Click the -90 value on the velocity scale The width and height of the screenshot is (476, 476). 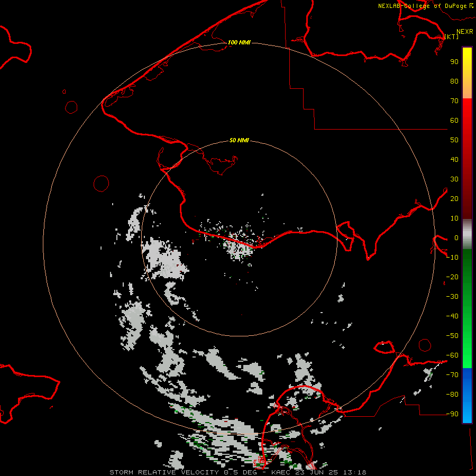coord(452,414)
